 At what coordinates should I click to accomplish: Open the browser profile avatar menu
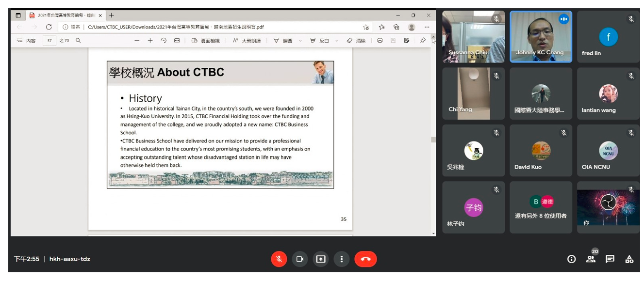point(412,27)
